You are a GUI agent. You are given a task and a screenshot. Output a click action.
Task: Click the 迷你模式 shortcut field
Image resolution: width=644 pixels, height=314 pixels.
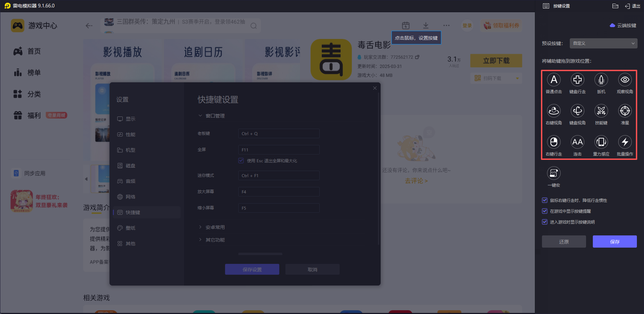279,175
